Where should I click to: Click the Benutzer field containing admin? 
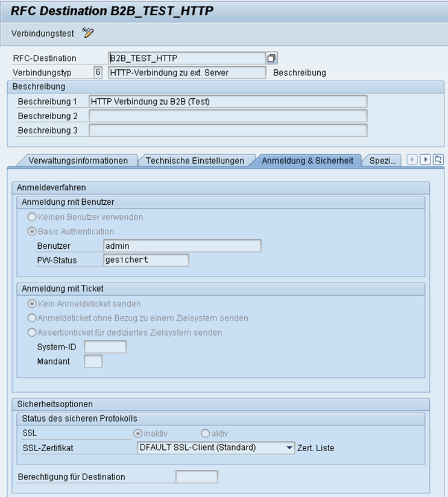[182, 246]
